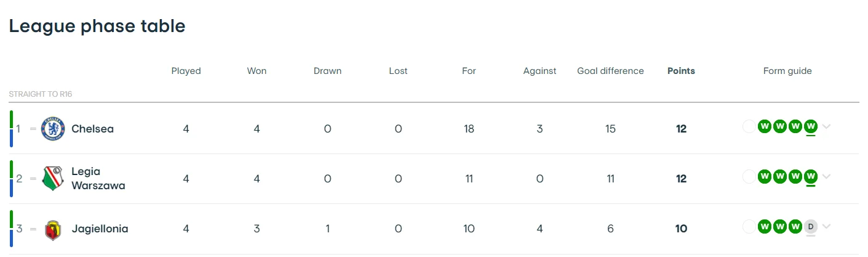Click the empty form circle in Chelsea's row
868x257 pixels.
749,126
